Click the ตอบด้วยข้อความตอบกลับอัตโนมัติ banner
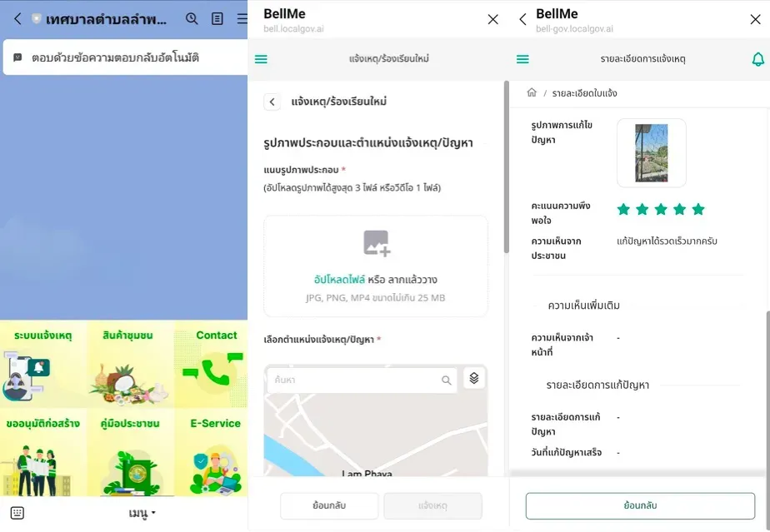The height and width of the screenshot is (532, 770). [125, 57]
